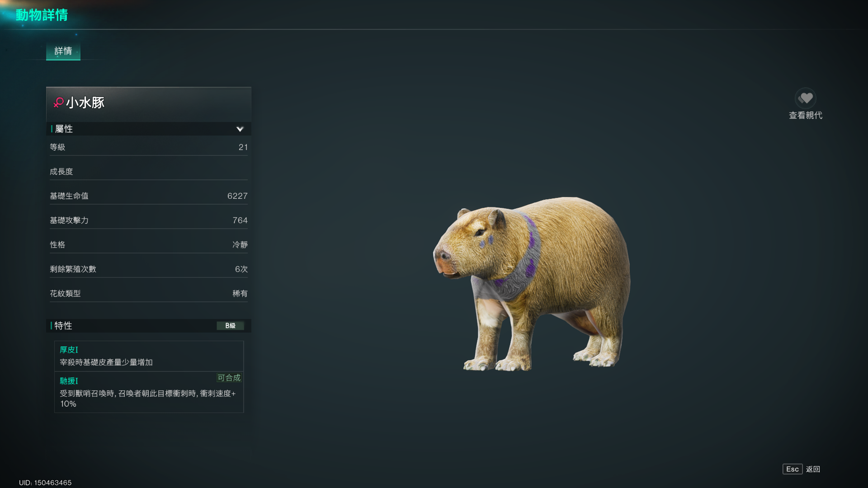The width and height of the screenshot is (868, 488).
Task: Click the 花紋類型 row showing 稀有
Action: click(148, 294)
